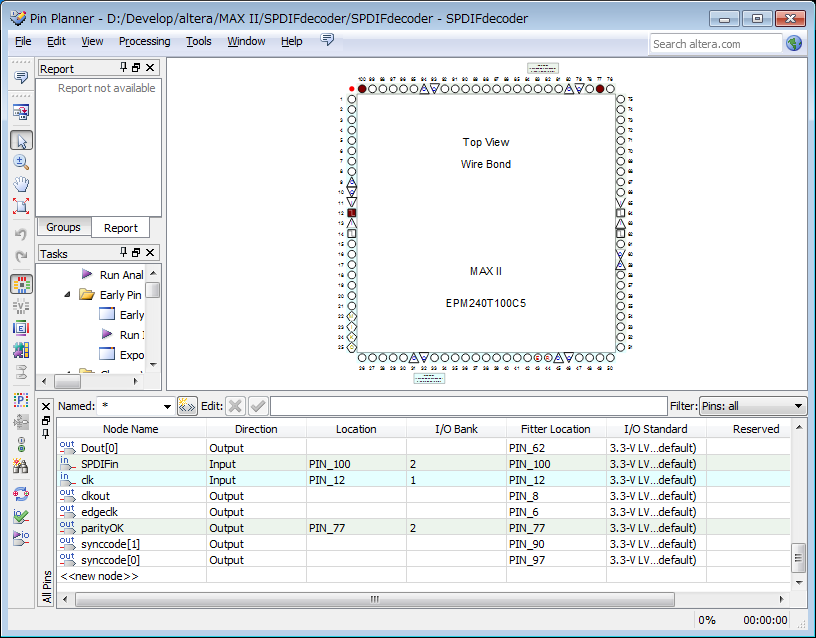Pin the Report panel
Image resolution: width=816 pixels, height=638 pixels.
(x=123, y=67)
